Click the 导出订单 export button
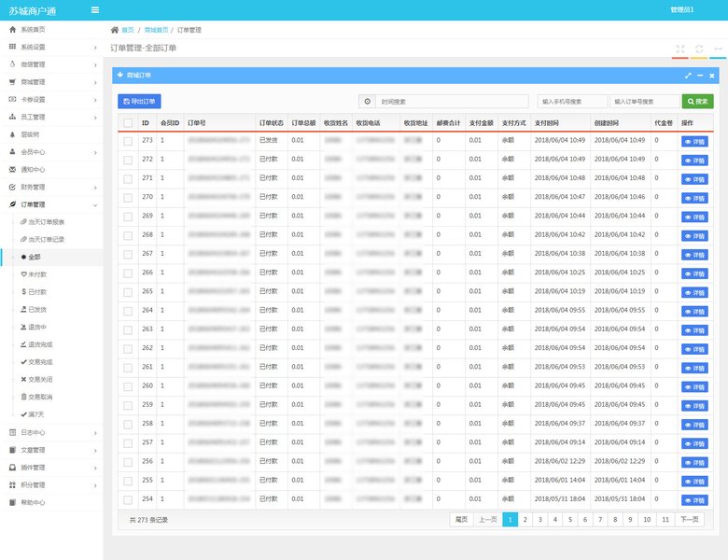 pyautogui.click(x=139, y=101)
